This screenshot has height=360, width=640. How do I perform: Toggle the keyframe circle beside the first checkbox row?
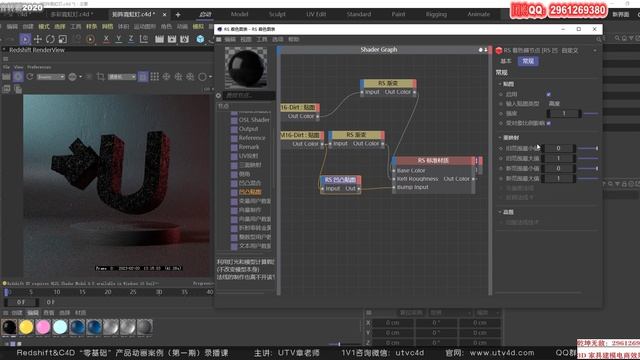(x=501, y=94)
